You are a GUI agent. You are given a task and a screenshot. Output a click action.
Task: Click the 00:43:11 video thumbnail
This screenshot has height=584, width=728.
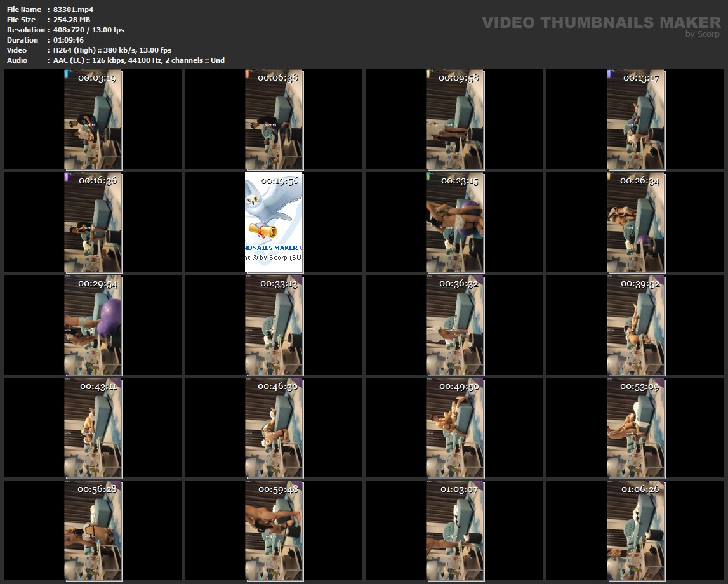pyautogui.click(x=93, y=428)
